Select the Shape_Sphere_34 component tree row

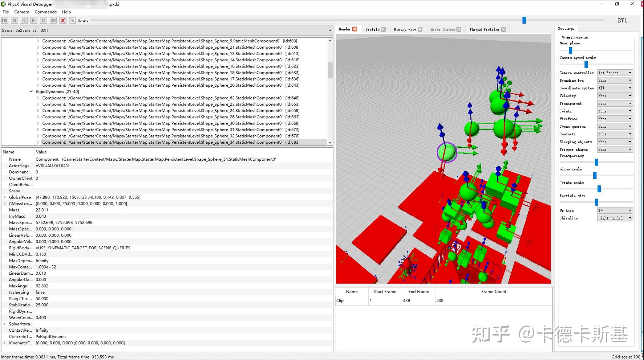171,142
